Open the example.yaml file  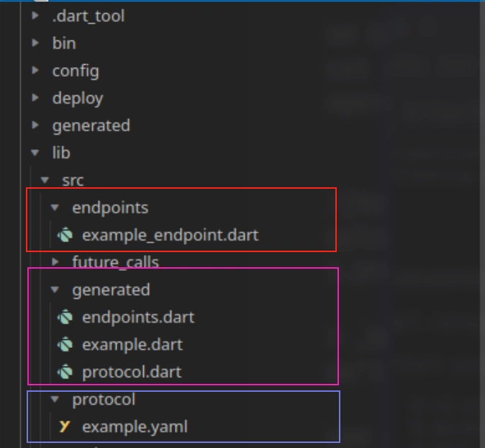135,427
